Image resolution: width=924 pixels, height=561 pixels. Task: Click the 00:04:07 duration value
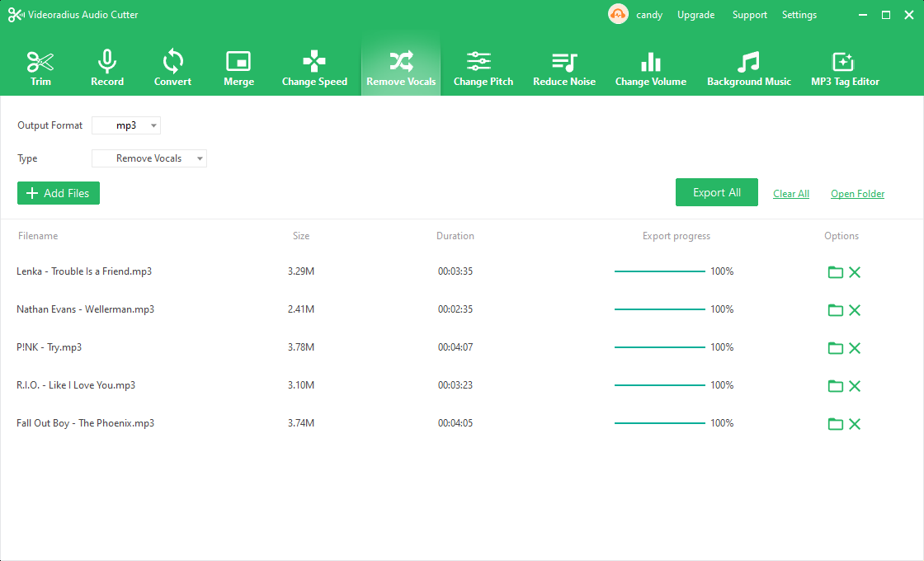pos(455,347)
